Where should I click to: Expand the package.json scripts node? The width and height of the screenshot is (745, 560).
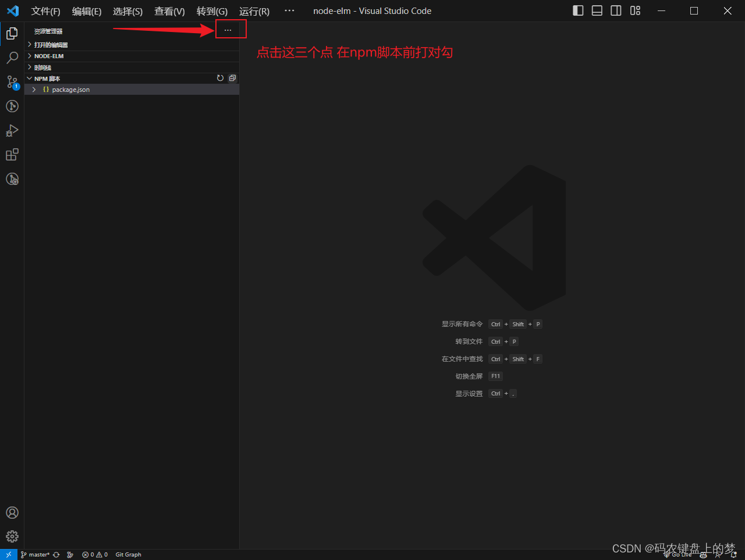click(34, 90)
